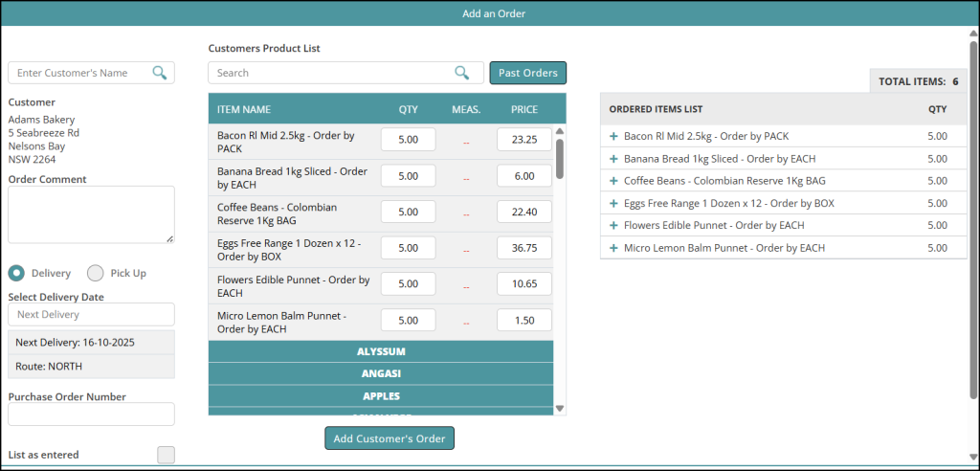Open Past Orders
The height and width of the screenshot is (471, 980).
pos(528,73)
